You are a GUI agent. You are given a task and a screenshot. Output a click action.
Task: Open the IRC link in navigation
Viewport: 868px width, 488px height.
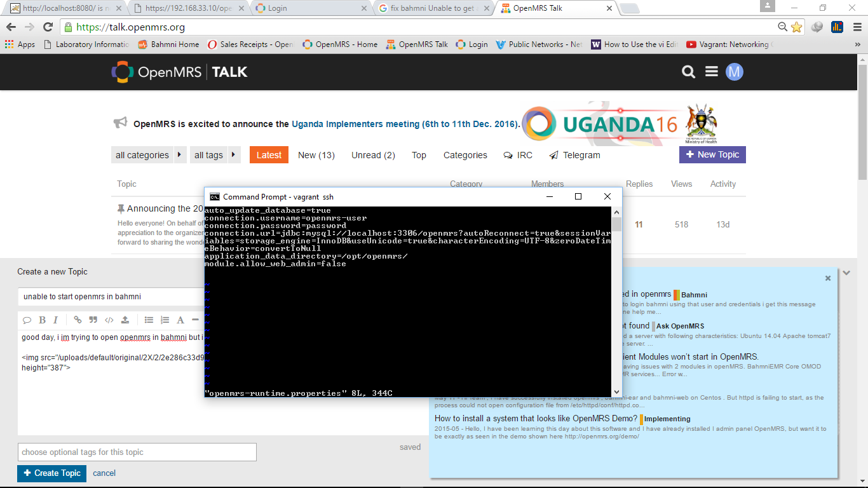pyautogui.click(x=518, y=155)
